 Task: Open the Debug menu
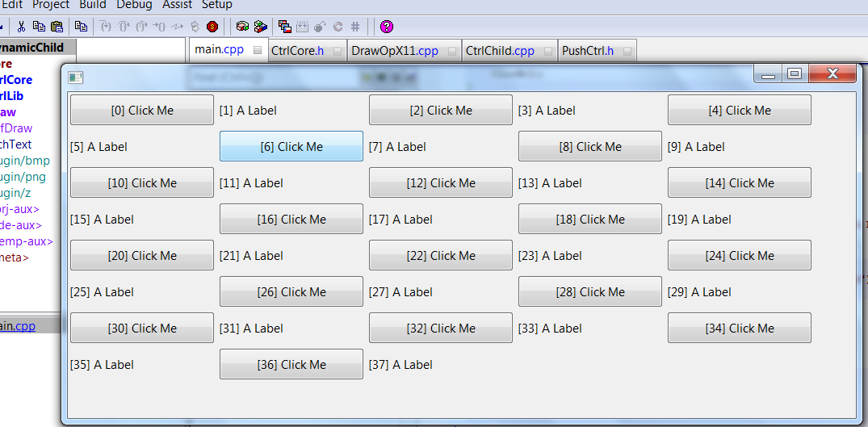(x=134, y=5)
